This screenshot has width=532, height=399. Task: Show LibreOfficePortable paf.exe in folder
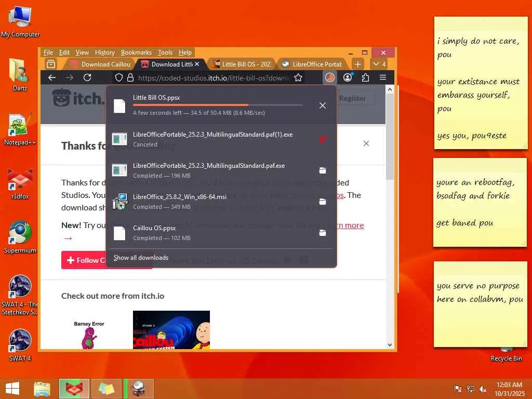(323, 170)
